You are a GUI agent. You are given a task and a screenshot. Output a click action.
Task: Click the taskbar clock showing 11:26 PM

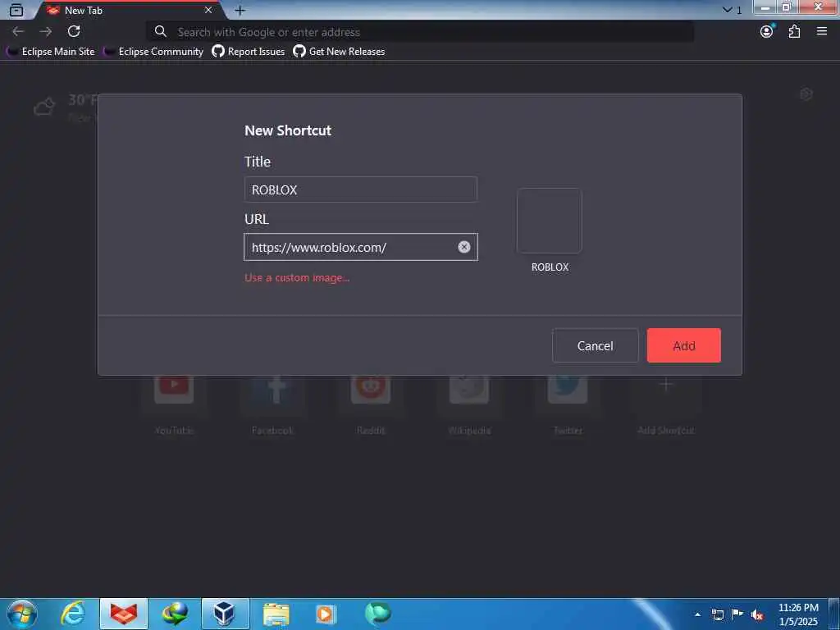tap(798, 614)
